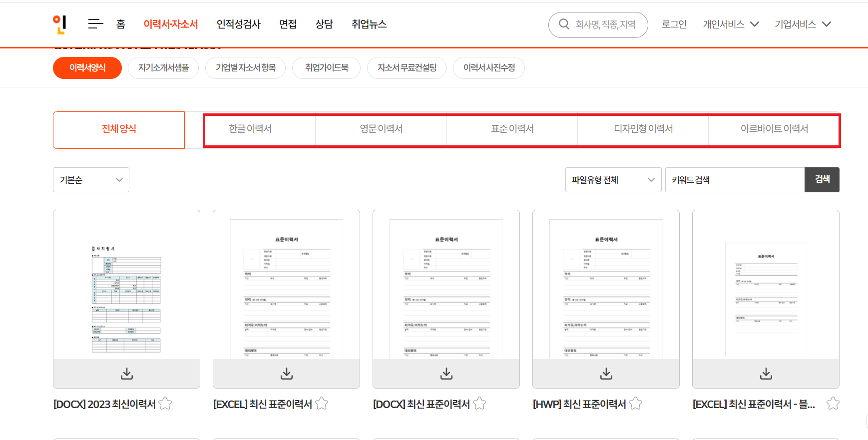Download the [DOCX] 2023 최신이력서 file
The image size is (868, 440).
127,374
